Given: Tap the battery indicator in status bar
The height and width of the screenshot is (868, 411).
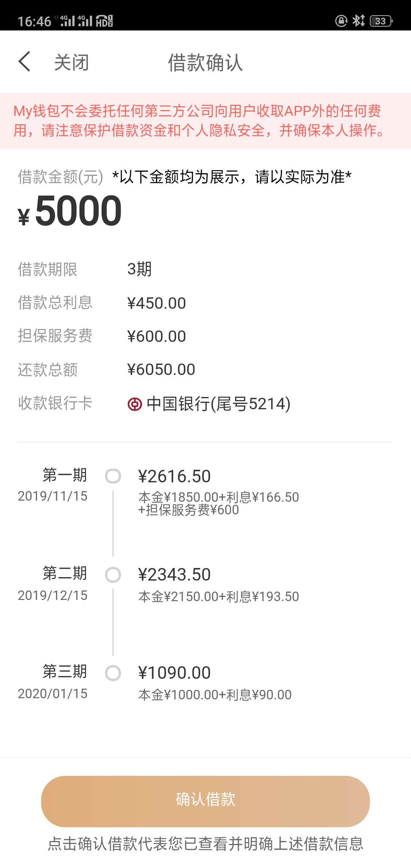Looking at the screenshot, I should pyautogui.click(x=381, y=21).
